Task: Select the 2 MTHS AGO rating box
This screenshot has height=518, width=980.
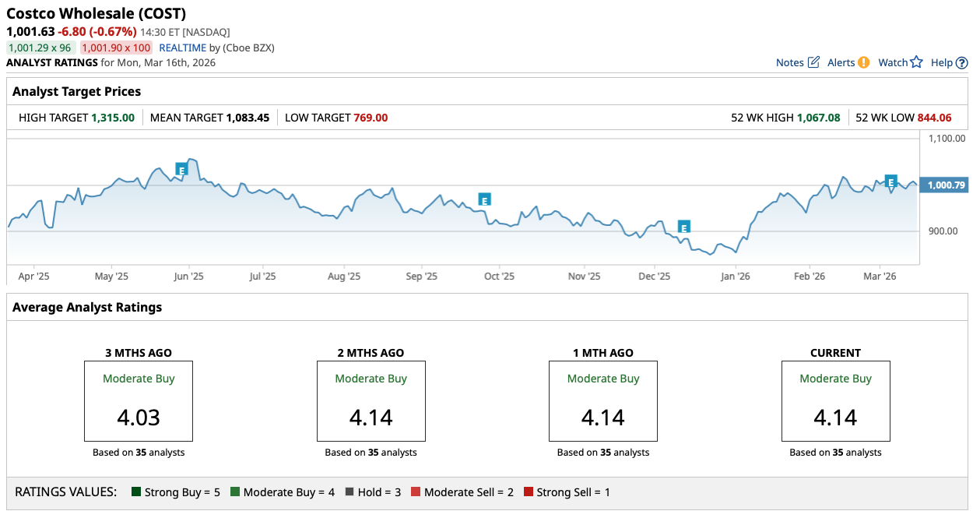Action: click(x=371, y=401)
